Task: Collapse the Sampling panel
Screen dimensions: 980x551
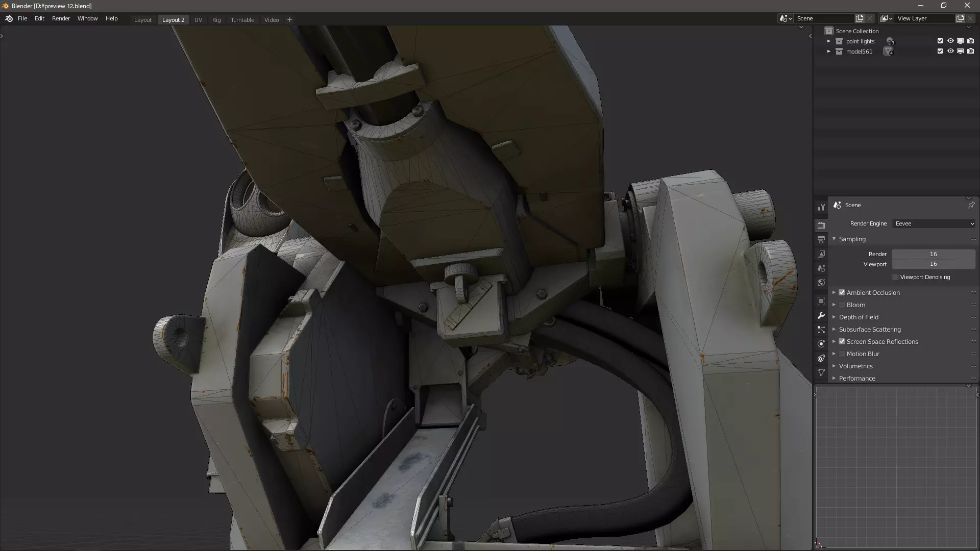Action: coord(834,239)
